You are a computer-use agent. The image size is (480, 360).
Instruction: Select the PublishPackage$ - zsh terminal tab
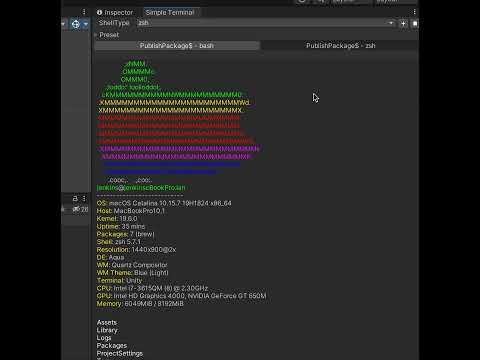pos(340,46)
